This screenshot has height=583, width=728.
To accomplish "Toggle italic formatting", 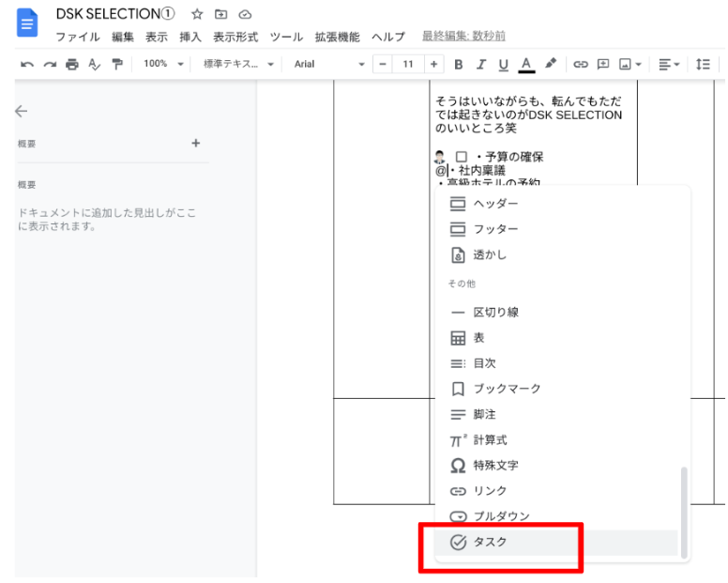I will [x=481, y=64].
